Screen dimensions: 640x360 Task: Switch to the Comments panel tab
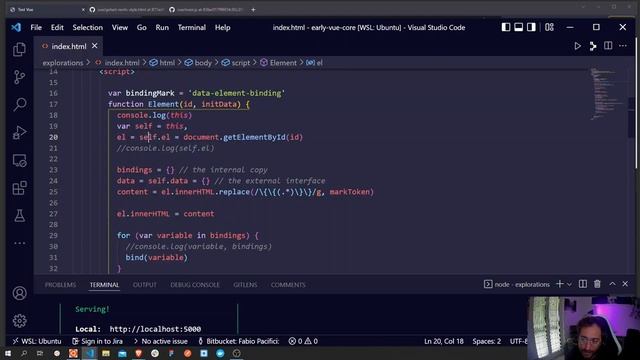pos(288,284)
